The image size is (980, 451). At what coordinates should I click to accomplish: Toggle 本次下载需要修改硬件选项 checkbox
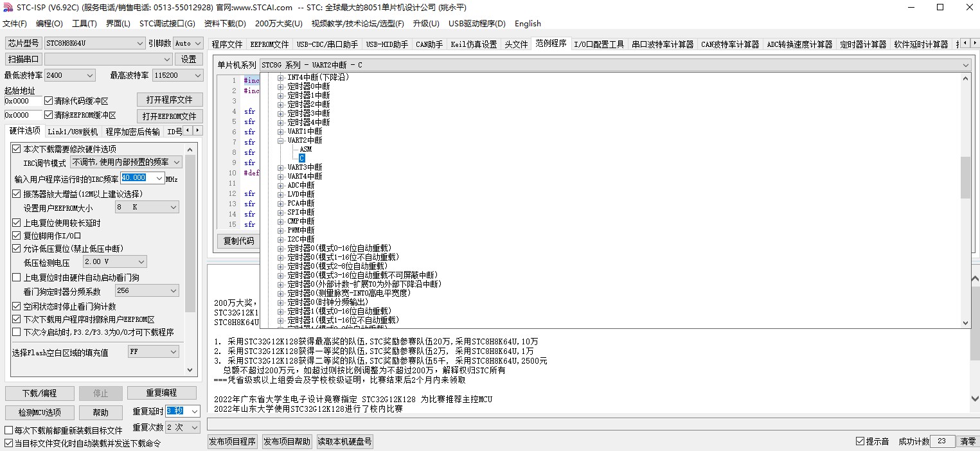(17, 149)
